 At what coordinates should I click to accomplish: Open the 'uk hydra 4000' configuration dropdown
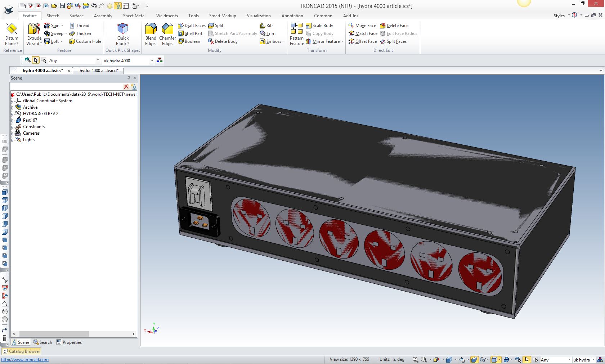tap(152, 60)
